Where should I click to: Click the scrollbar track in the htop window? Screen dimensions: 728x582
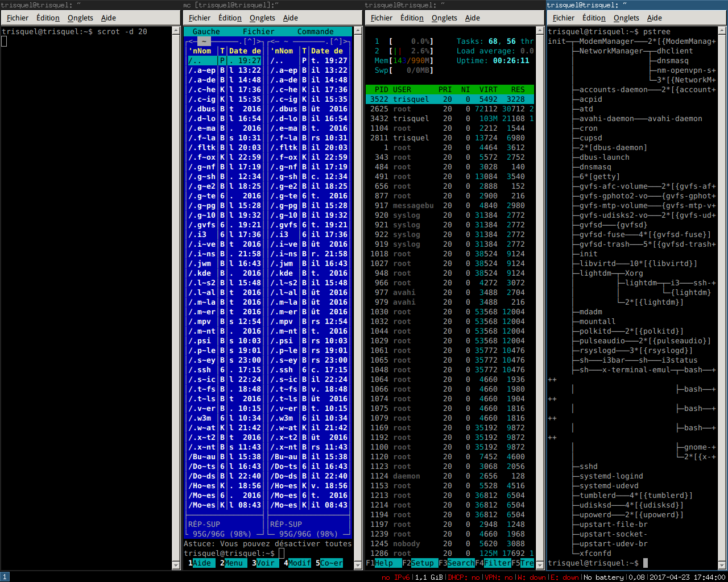[540, 297]
